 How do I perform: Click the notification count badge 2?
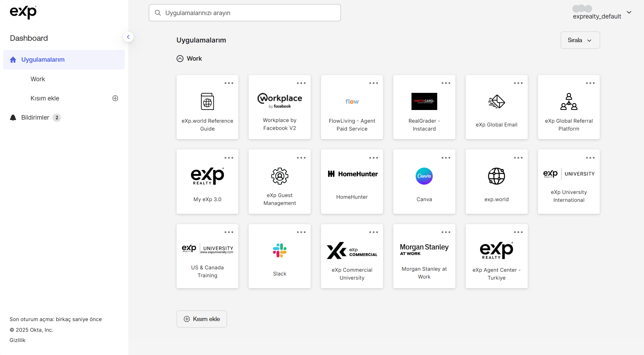57,118
